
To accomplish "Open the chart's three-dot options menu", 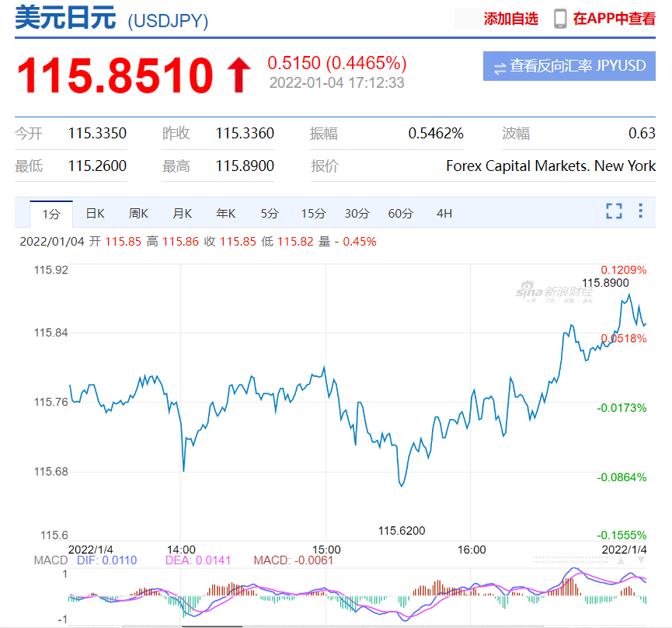I will pos(640,211).
